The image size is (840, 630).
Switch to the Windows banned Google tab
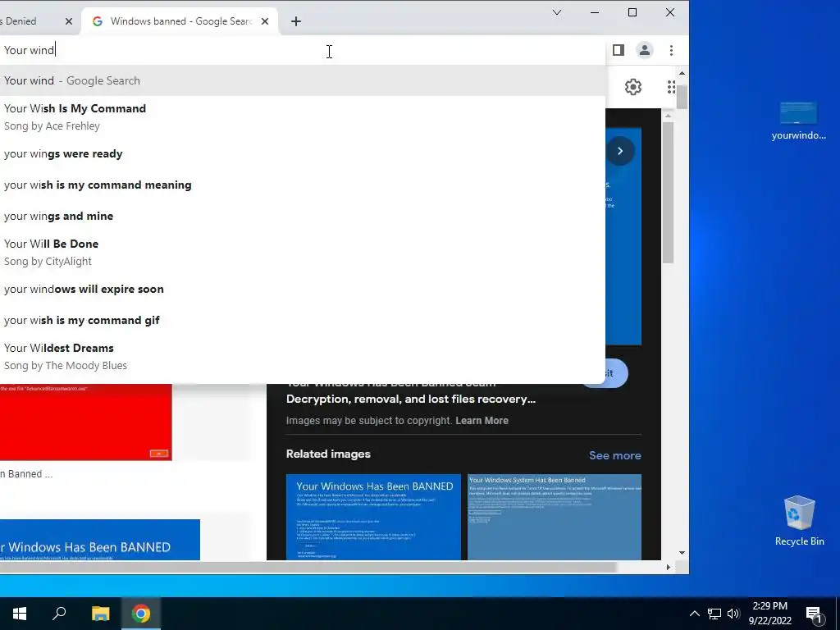tap(180, 21)
